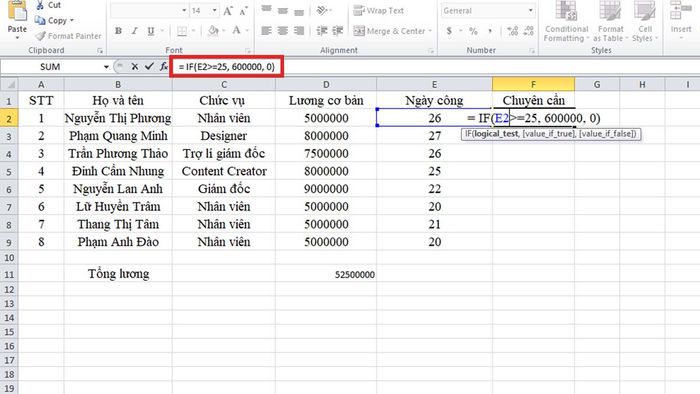Expand the General number format dropdown
The image size is (700, 394).
530,10
